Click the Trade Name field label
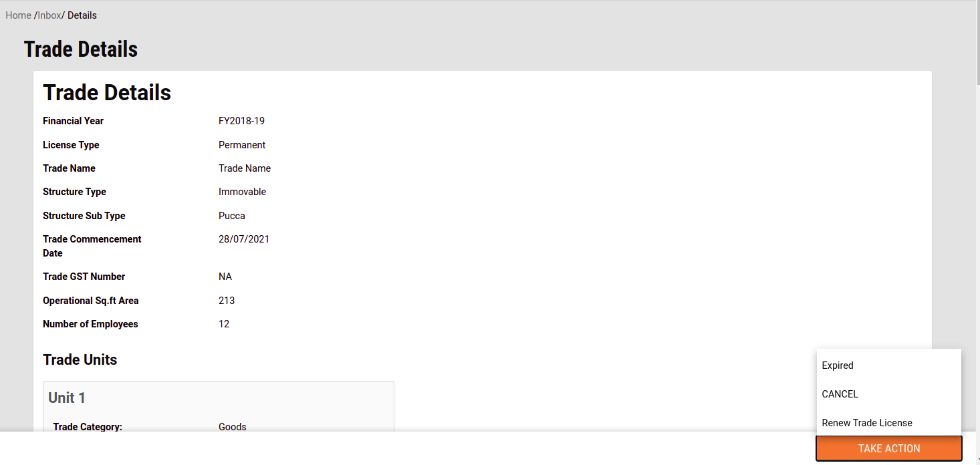 pyautogui.click(x=69, y=168)
